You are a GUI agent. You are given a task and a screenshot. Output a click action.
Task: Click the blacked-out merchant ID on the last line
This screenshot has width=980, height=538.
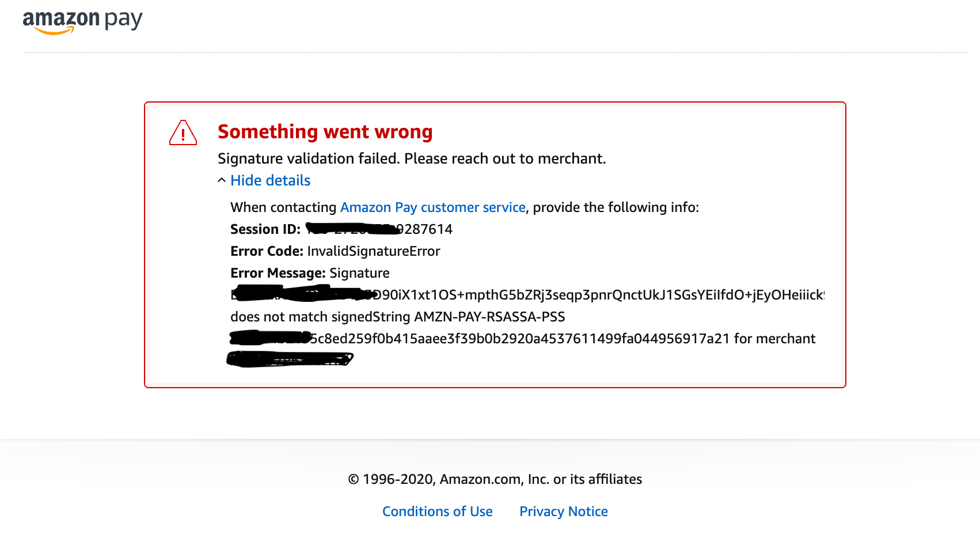(290, 359)
